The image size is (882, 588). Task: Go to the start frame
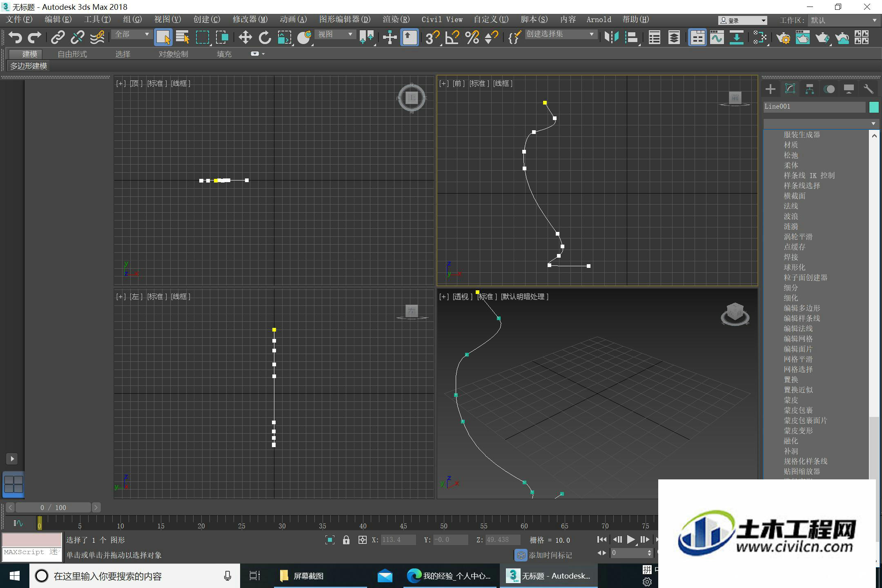602,539
